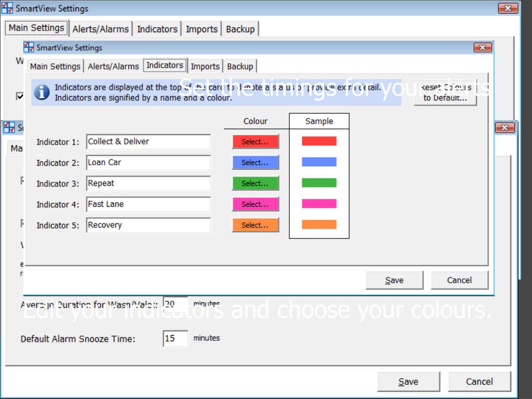Screen dimensions: 532x399
Task: Click Indicator 4 name field 'Fast Lane'
Action: (148, 204)
